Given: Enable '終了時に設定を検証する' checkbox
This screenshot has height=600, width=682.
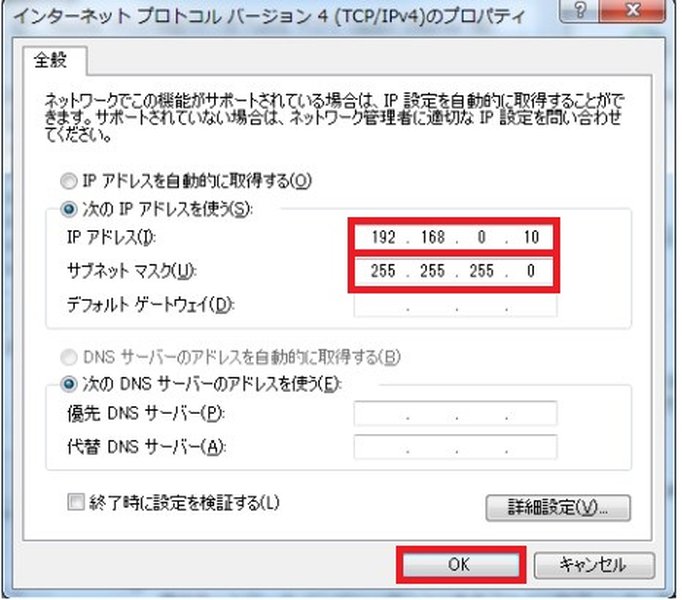Looking at the screenshot, I should click(76, 502).
